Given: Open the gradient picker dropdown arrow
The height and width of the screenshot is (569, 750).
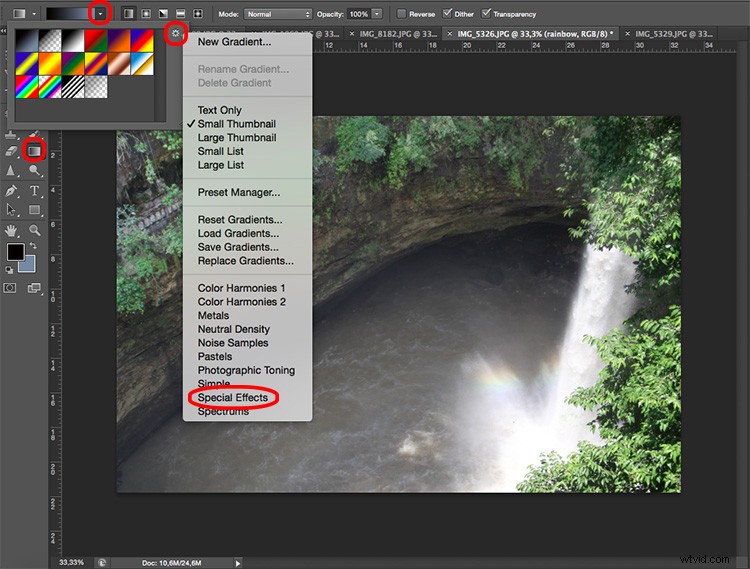Looking at the screenshot, I should (x=100, y=14).
